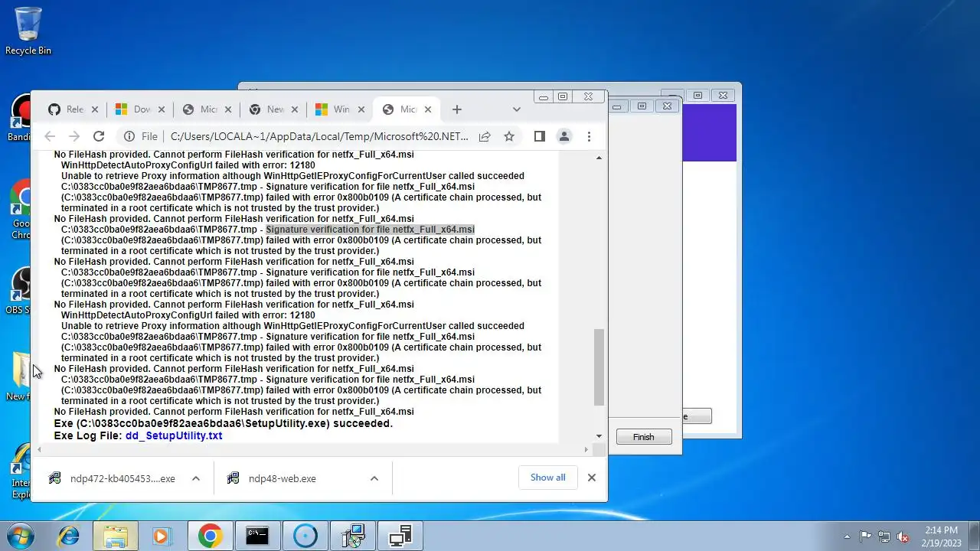This screenshot has width=980, height=551.
Task: Click vertical scrollbar down arrow
Action: tap(599, 436)
